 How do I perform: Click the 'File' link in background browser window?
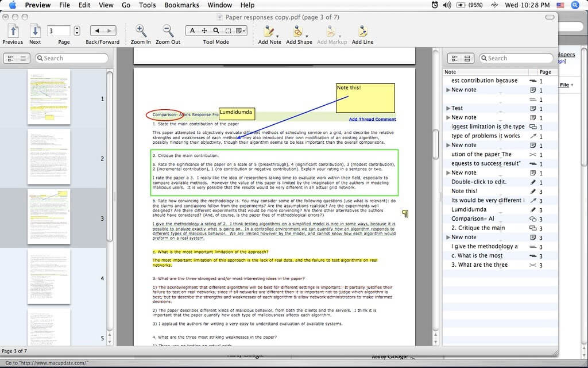564,85
